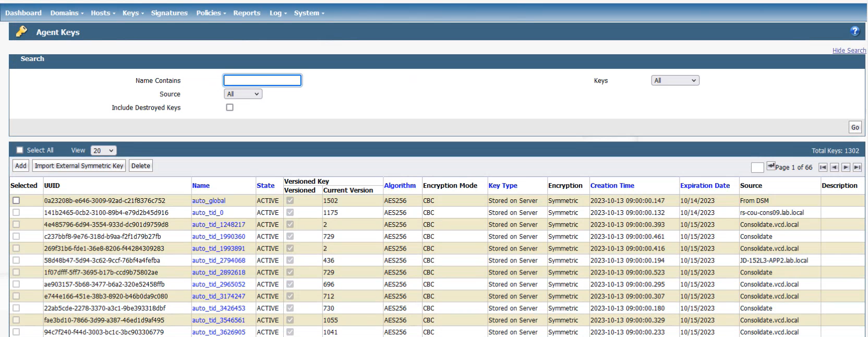868x337 pixels.
Task: Click the Agent Keys key icon
Action: pyautogui.click(x=21, y=32)
